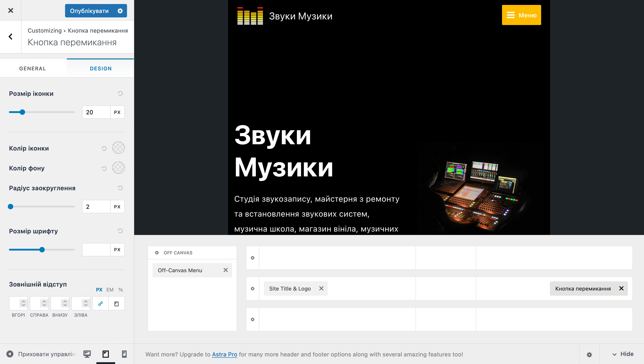Close the Customizer with the X icon

11,10
